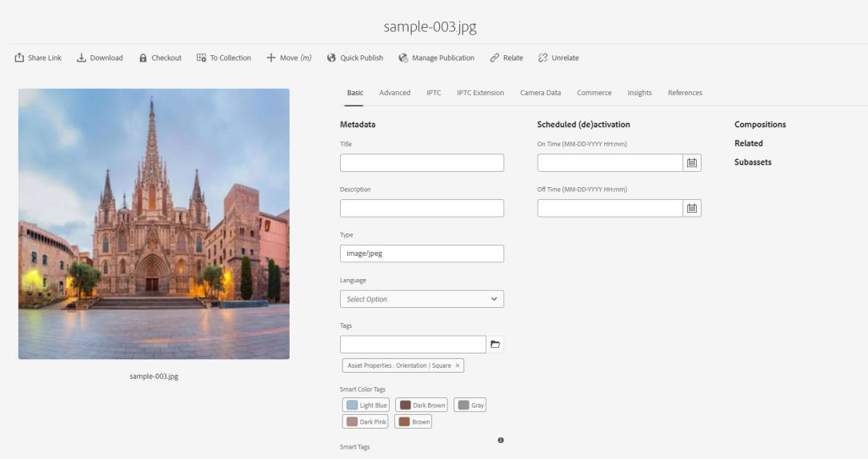Viewport: 868px width, 459px height.
Task: Click the To Collection label
Action: coord(230,58)
